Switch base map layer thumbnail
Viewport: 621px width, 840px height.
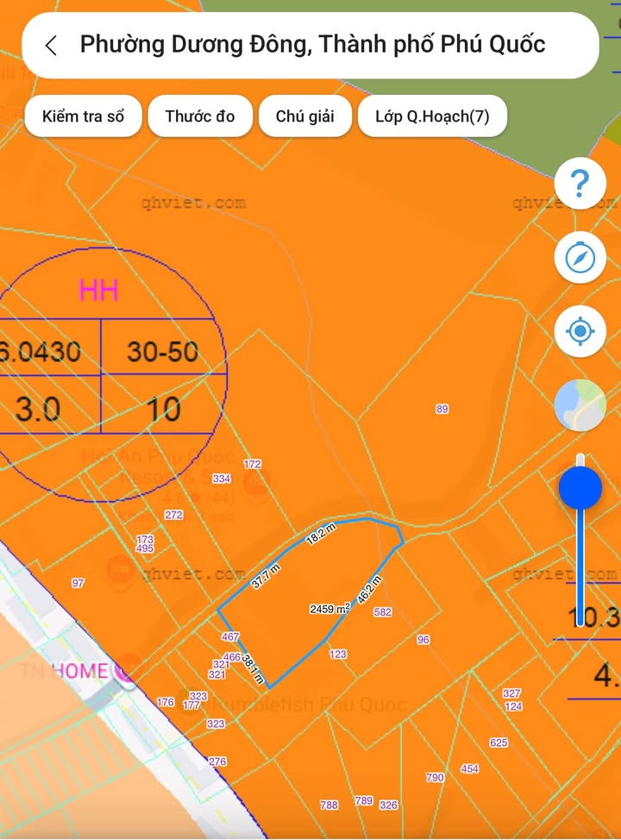point(580,405)
